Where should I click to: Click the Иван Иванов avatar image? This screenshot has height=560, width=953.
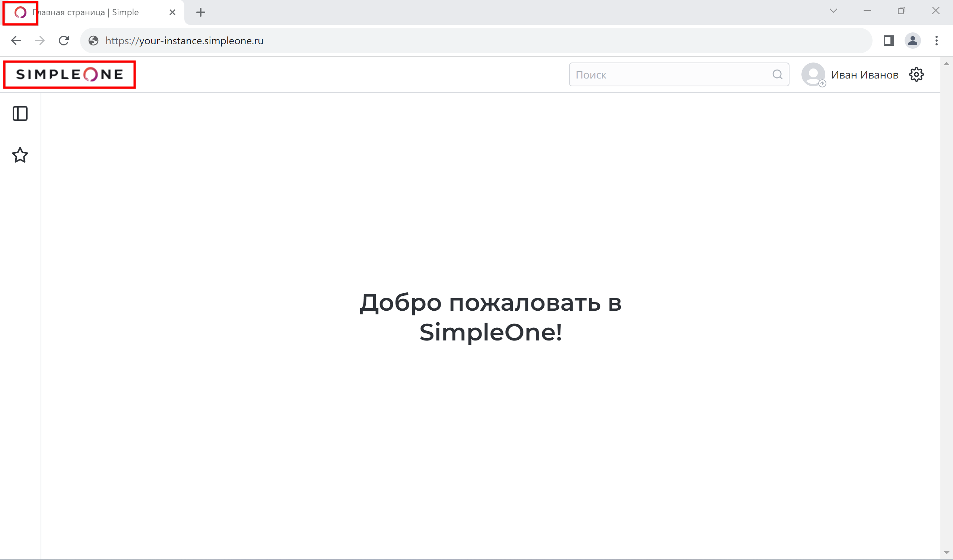coord(813,74)
